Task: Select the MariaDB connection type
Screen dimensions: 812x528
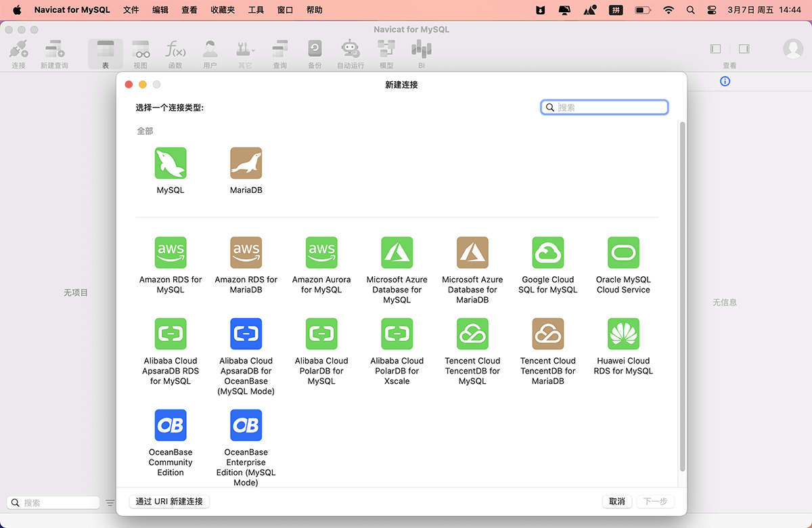Action: [246, 163]
